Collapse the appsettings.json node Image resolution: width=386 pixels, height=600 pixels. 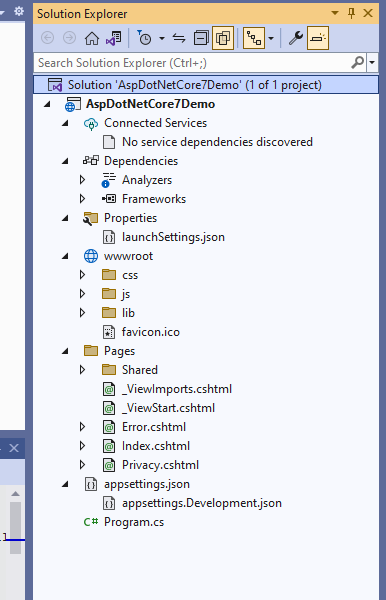(x=65, y=484)
